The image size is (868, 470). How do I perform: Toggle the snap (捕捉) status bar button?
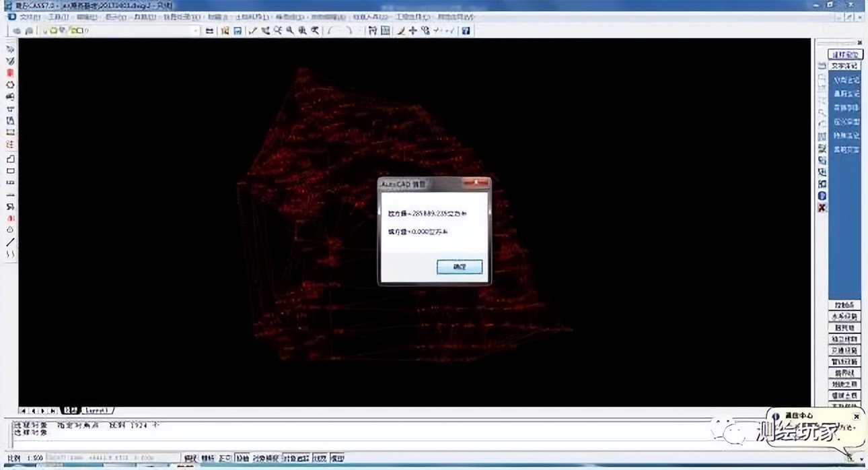[x=191, y=459]
